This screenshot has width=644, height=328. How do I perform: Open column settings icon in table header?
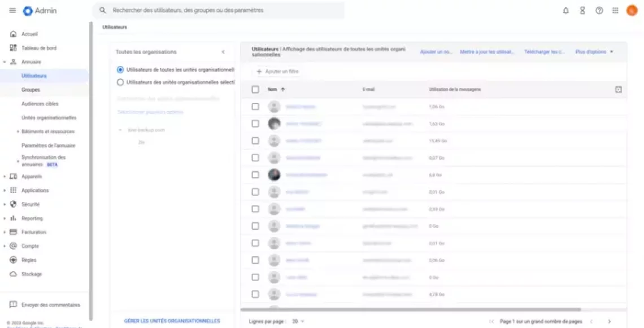(619, 89)
